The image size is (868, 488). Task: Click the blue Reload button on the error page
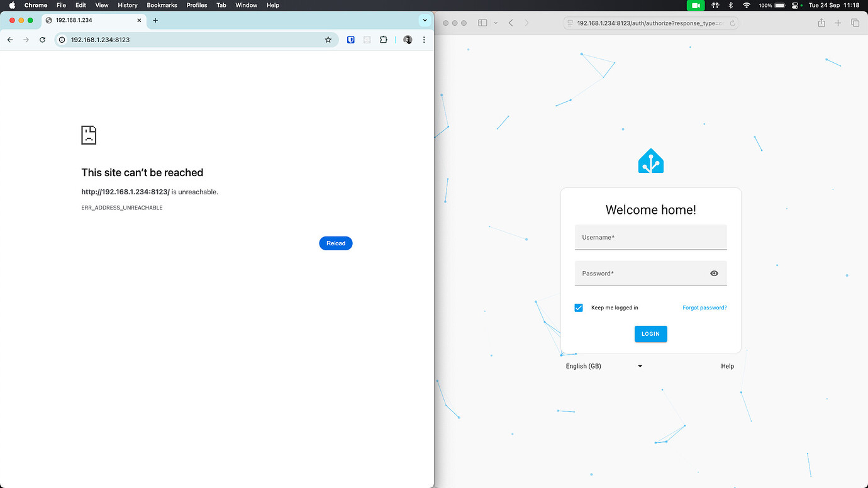pos(335,243)
